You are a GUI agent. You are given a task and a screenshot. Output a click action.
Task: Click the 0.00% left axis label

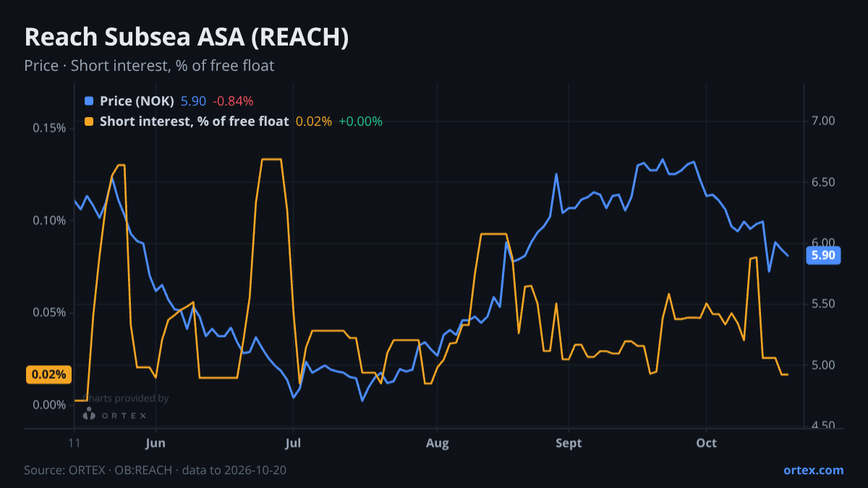(50, 405)
